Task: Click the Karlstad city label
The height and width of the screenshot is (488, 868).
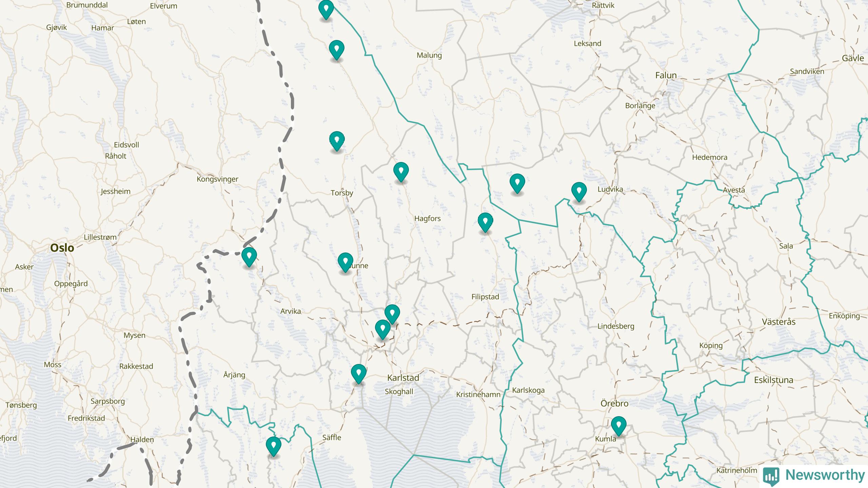Action: point(403,378)
